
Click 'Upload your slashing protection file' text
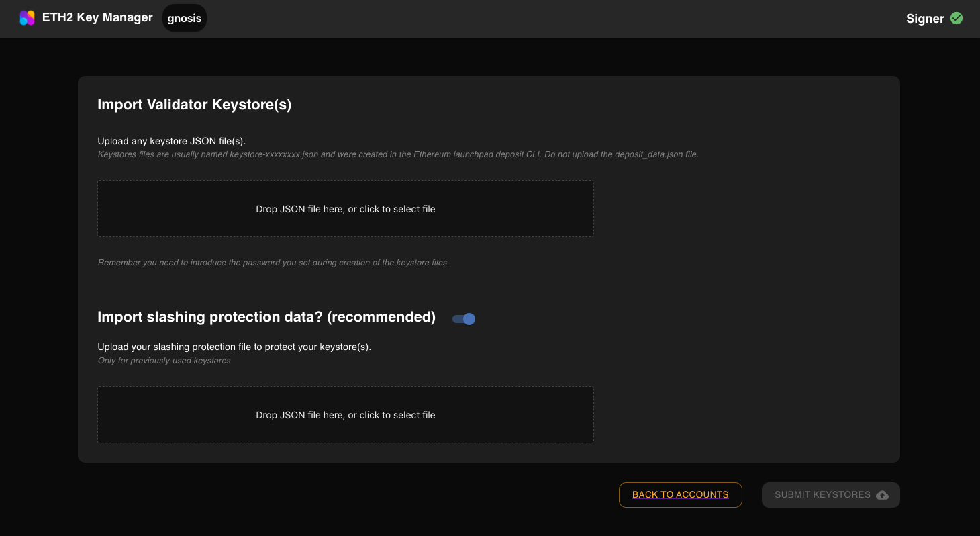[x=234, y=347]
